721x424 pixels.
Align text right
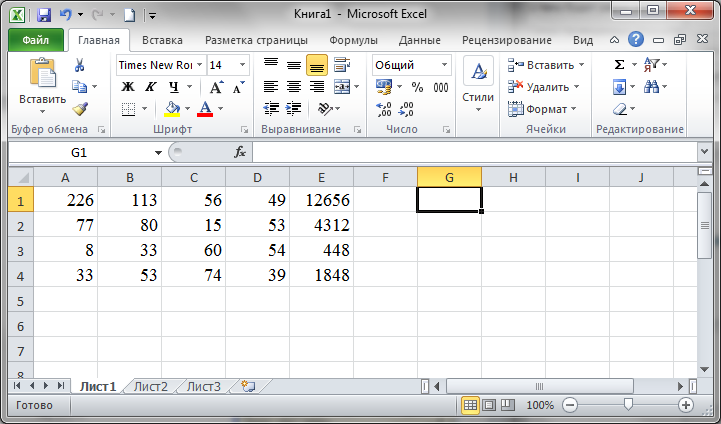coord(316,87)
